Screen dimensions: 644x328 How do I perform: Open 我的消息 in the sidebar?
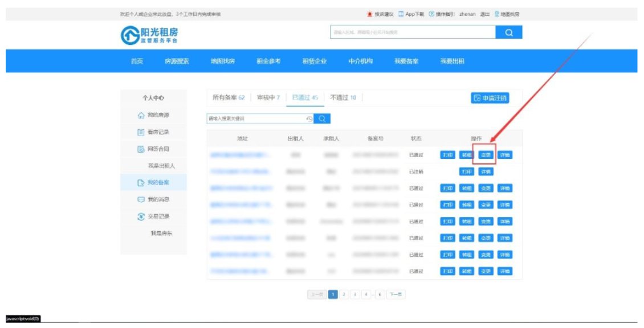(x=154, y=200)
